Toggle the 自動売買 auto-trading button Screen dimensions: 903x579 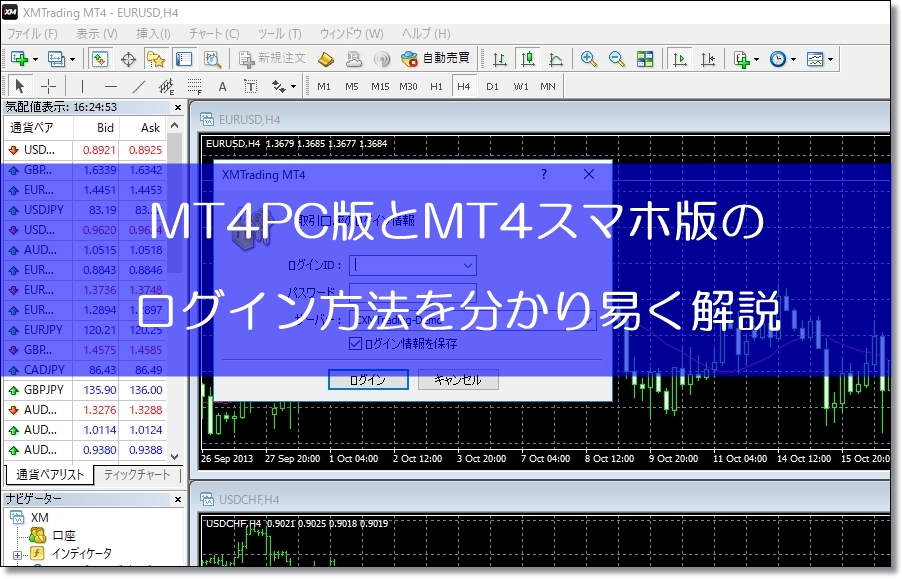[435, 59]
